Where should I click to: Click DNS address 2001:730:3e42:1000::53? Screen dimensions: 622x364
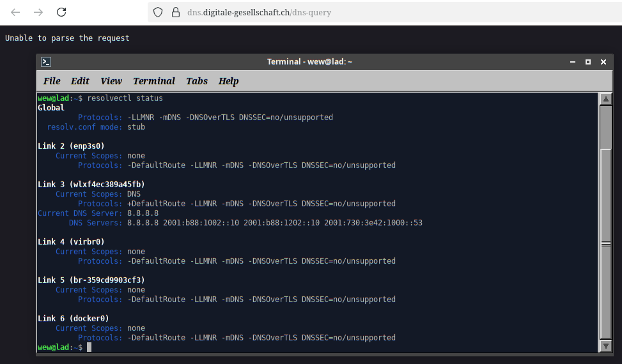373,223
